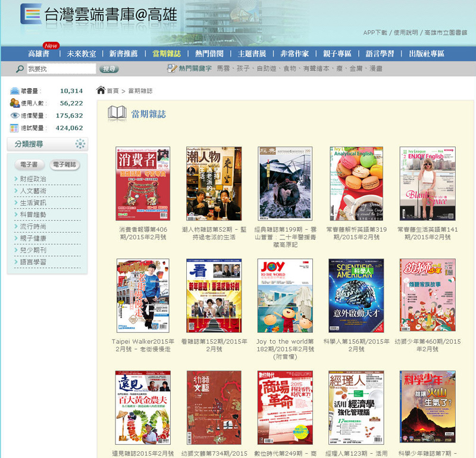The image size is (476, 458).
Task: Open the 看雜誌 magazine cover
Action: coord(214,295)
